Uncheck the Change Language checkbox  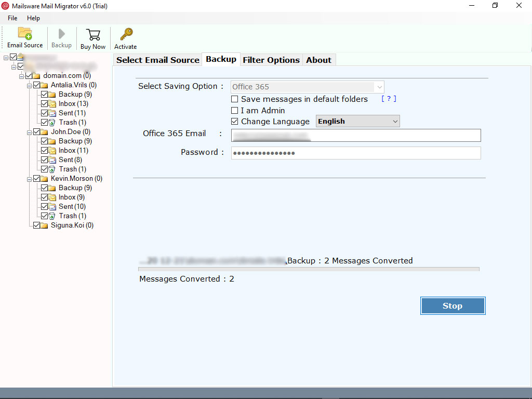coord(234,122)
